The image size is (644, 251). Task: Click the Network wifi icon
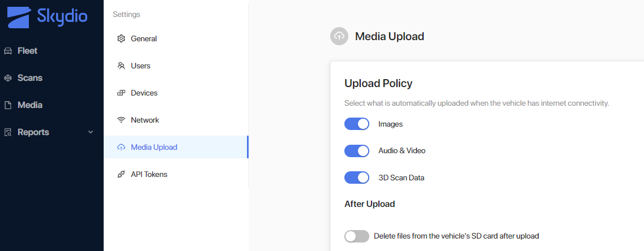[x=121, y=120]
